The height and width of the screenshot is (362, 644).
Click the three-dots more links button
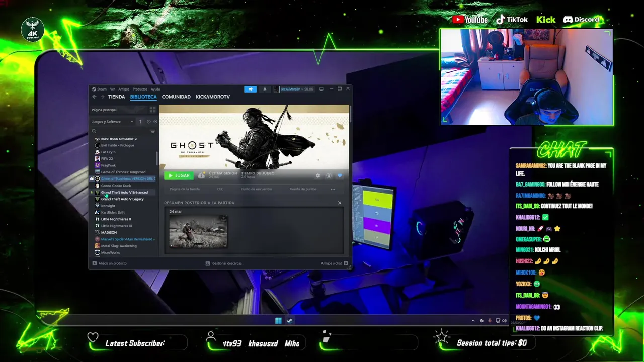(333, 189)
